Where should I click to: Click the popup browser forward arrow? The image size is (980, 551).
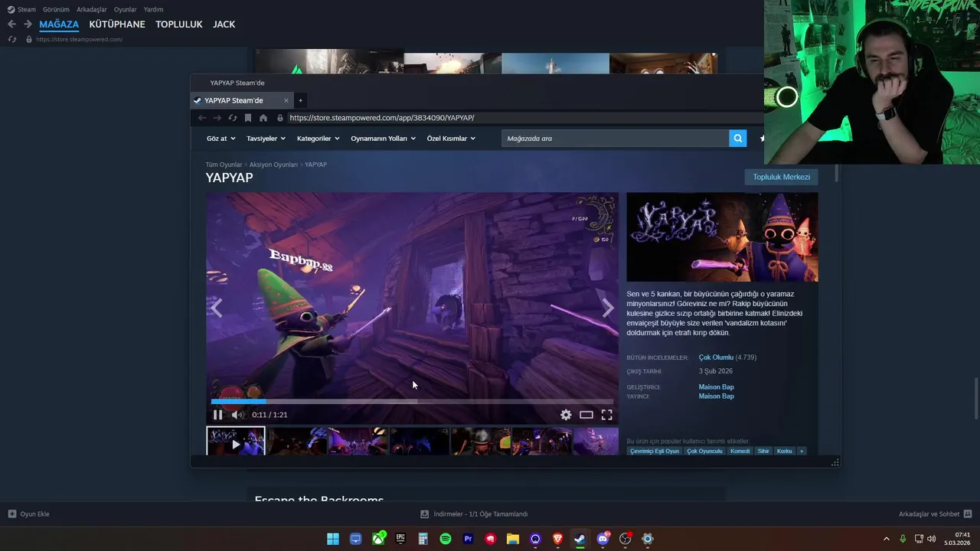pos(217,118)
